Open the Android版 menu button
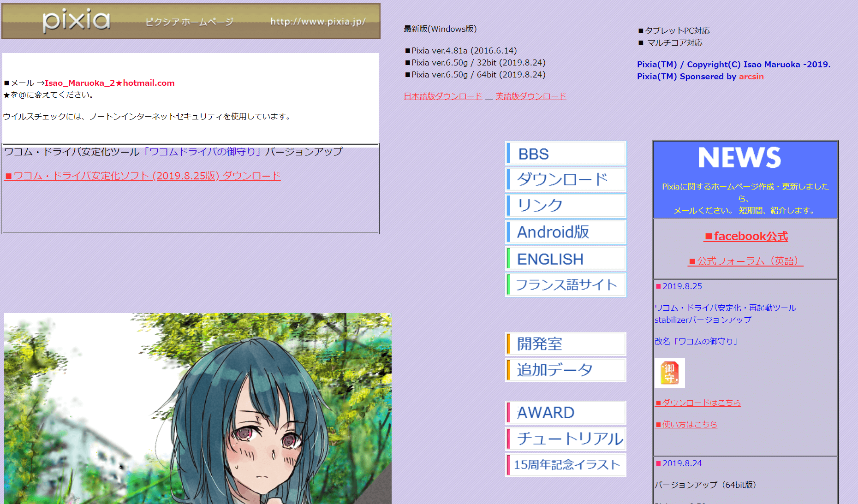Image resolution: width=858 pixels, height=504 pixels. (x=566, y=232)
